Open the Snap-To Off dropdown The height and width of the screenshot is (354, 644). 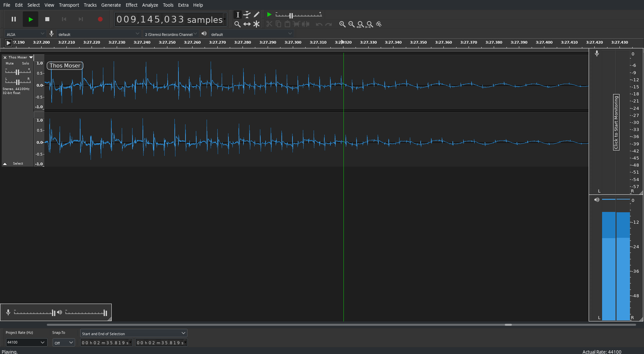point(64,343)
